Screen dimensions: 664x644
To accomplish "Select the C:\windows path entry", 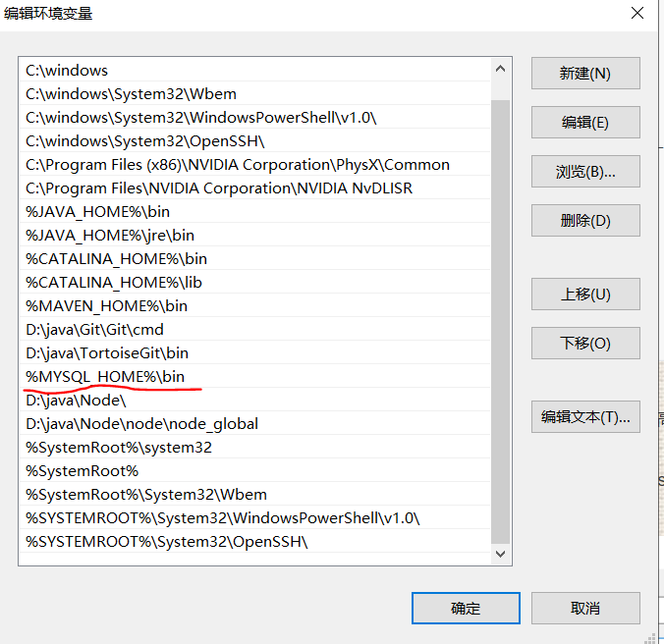I will point(67,71).
